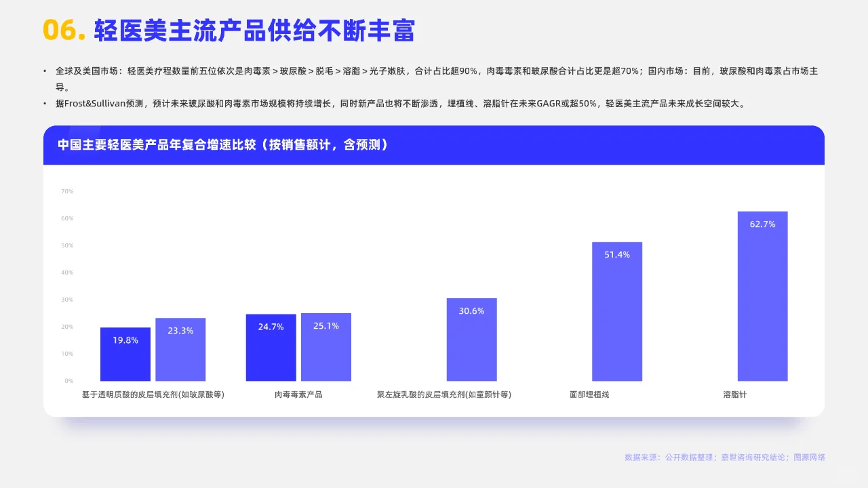Click the 23.3% light purple bar
This screenshot has height=488, width=868.
tap(180, 347)
